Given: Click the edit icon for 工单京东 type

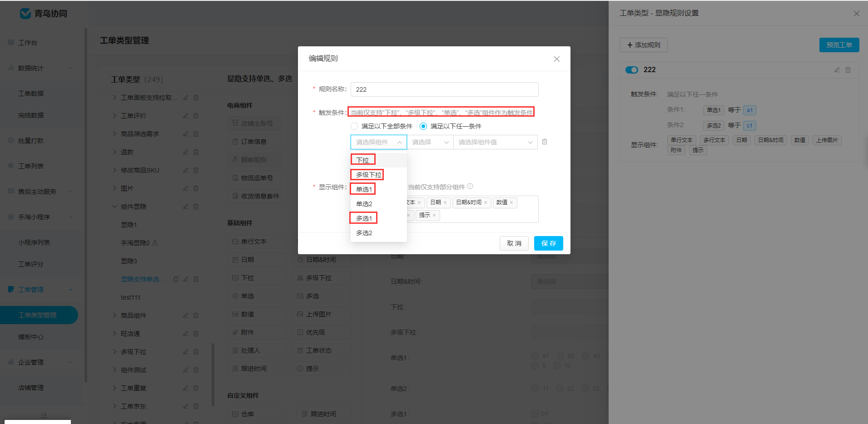Looking at the screenshot, I should [185, 406].
